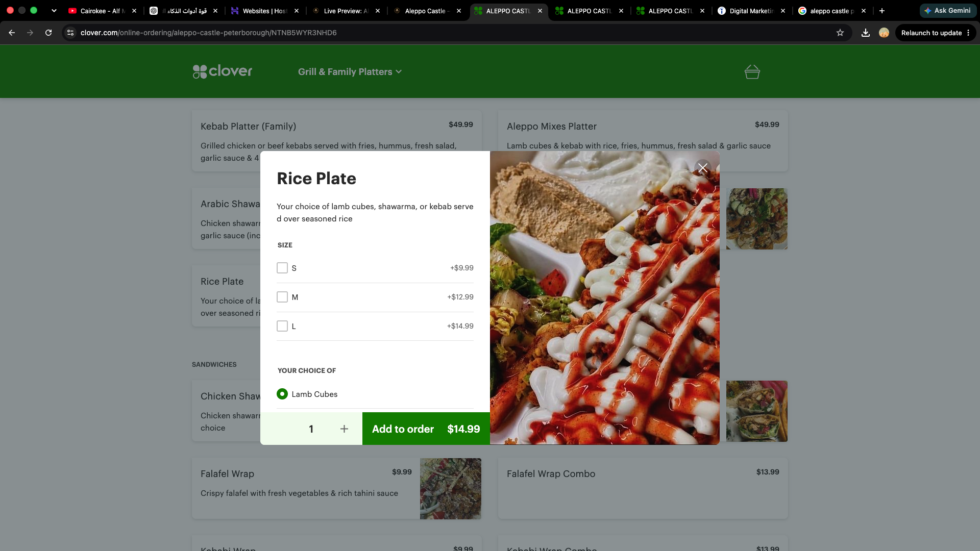This screenshot has width=980, height=551.
Task: Go back to the previous page
Action: [12, 33]
